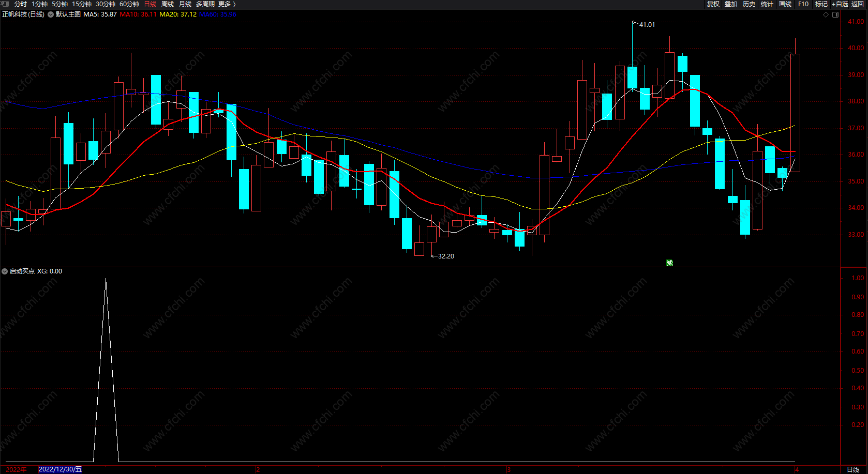Click the month 3 marker on time axis
Viewport: 868px width, 474px height.
[x=508, y=470]
